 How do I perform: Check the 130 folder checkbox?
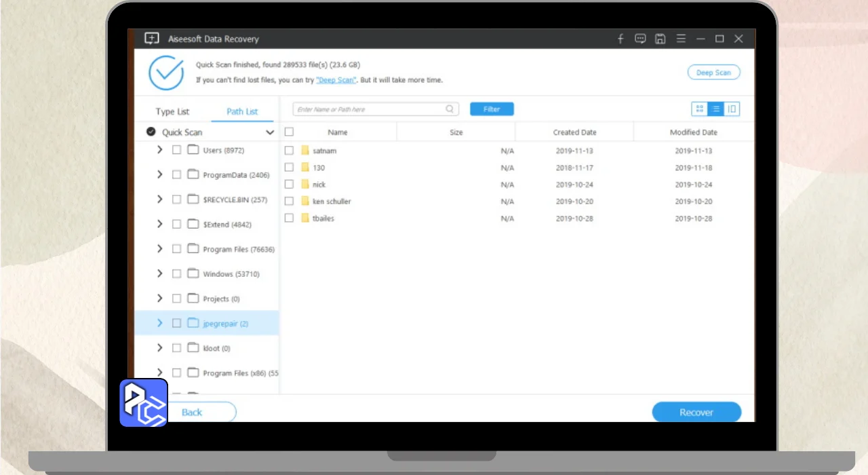pos(289,168)
